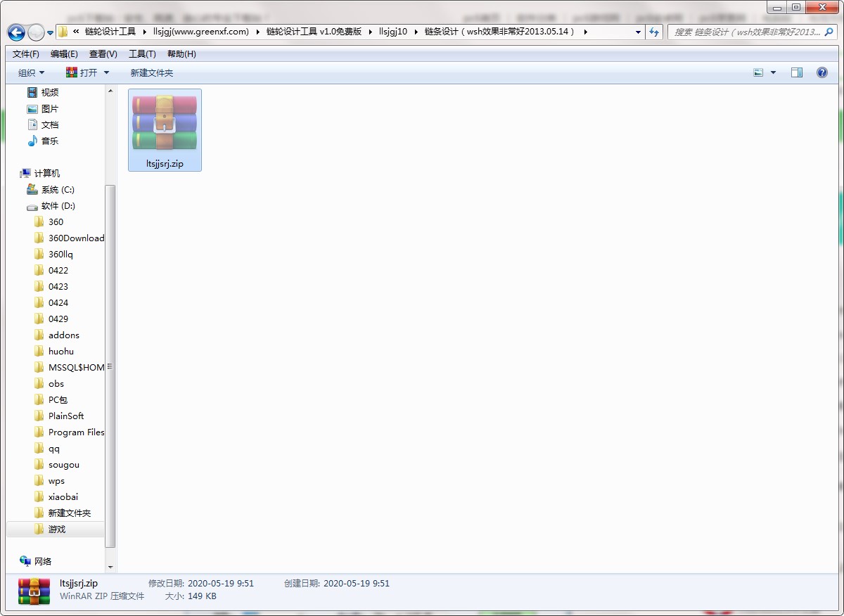Open the 帮助(H) menu
The height and width of the screenshot is (616, 844).
(x=181, y=54)
